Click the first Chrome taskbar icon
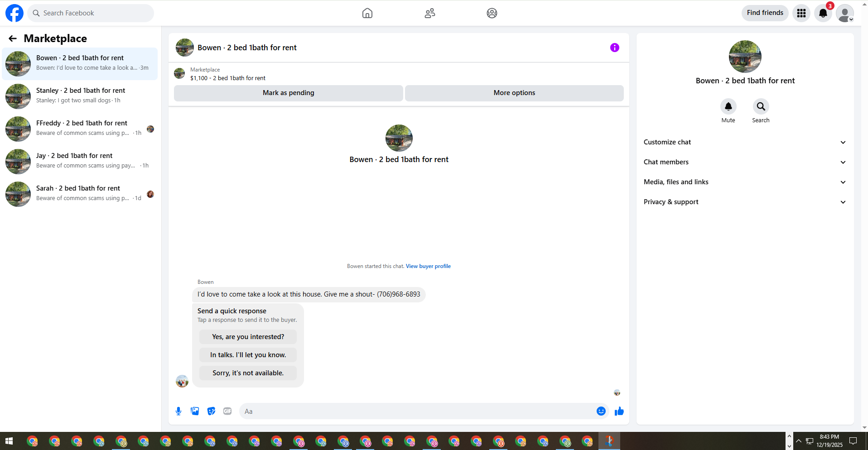Screen dimensions: 868x450 tap(32, 441)
